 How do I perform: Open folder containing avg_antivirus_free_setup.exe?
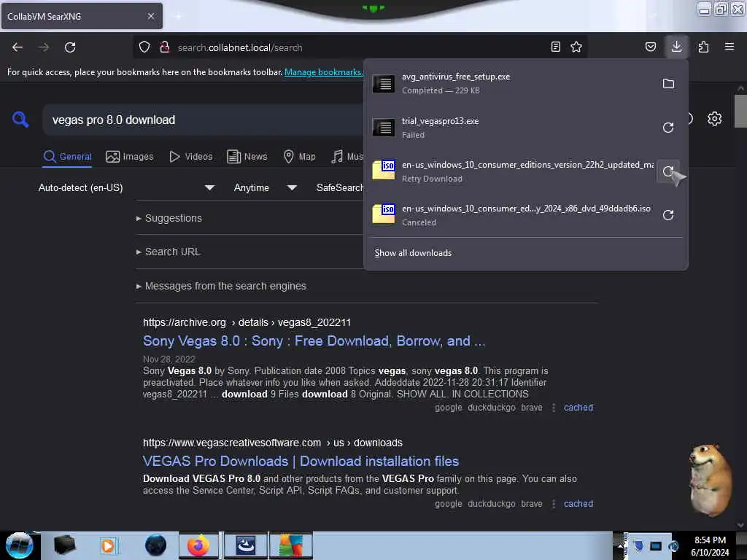point(668,84)
